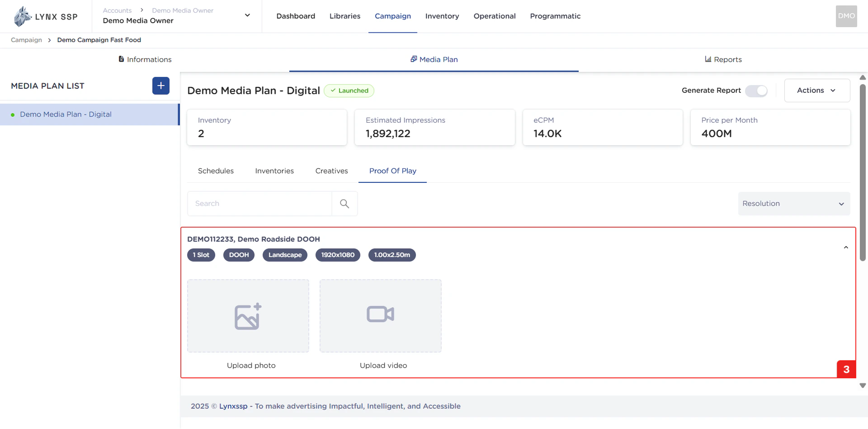Click the Search input field
This screenshot has height=429, width=868.
pos(259,204)
